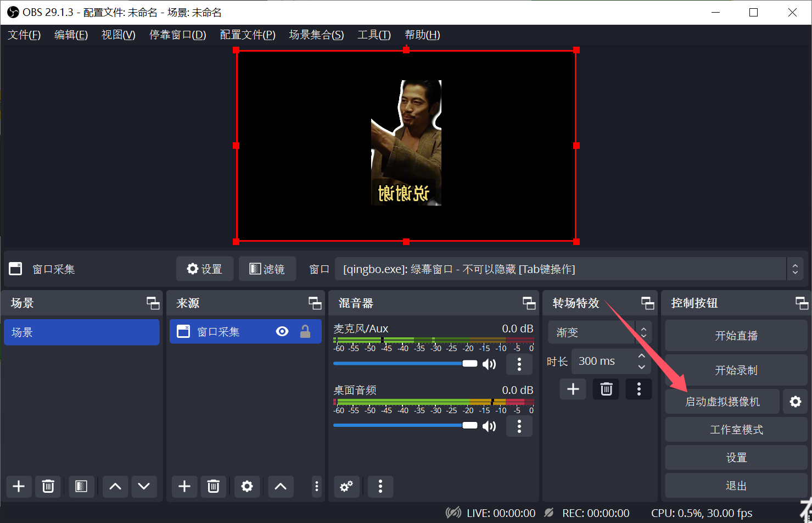Click the preview canvas image thumbnail
The image size is (812, 523).
pos(406,143)
